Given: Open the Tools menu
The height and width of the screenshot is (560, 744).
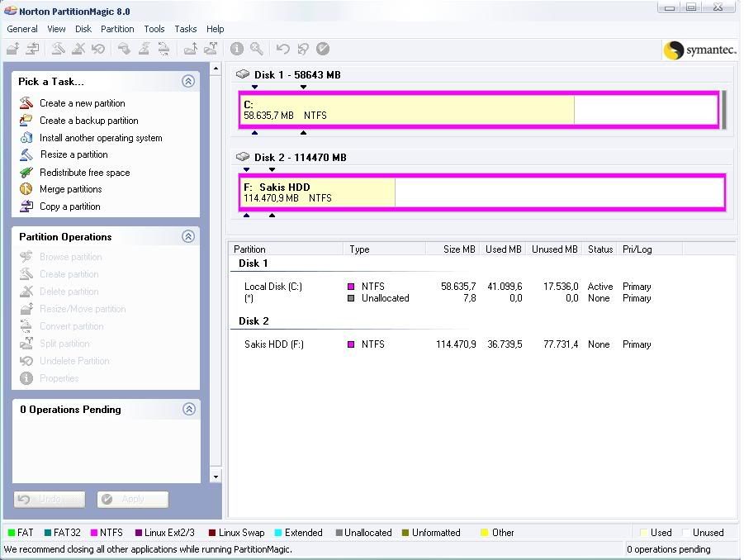Looking at the screenshot, I should click(154, 29).
